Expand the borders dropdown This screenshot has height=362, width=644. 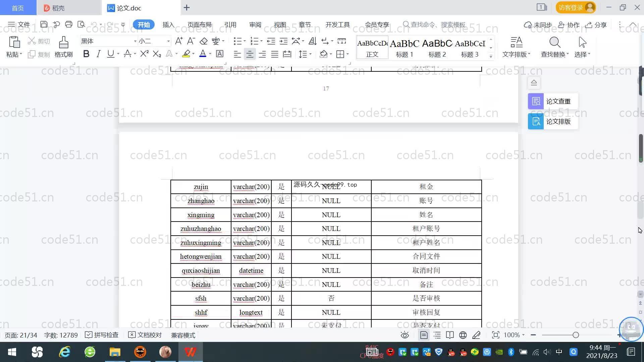[348, 54]
